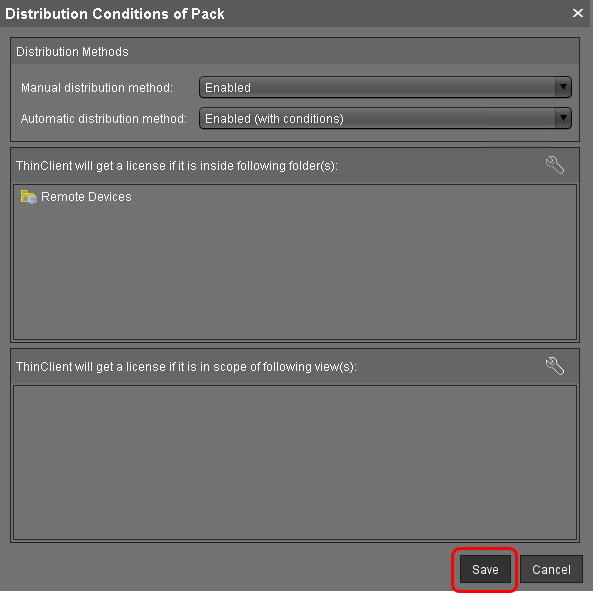Cancel the distribution conditions changes
This screenshot has width=593, height=593.
[x=551, y=569]
